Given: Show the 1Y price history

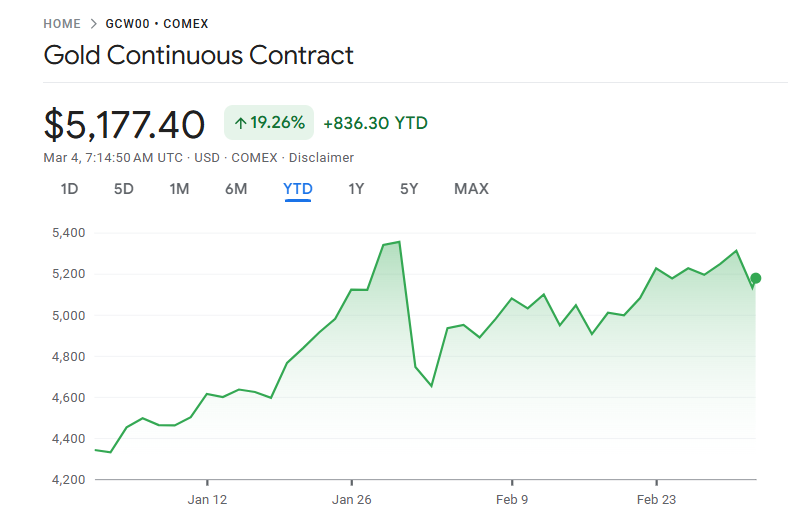Looking at the screenshot, I should point(356,189).
